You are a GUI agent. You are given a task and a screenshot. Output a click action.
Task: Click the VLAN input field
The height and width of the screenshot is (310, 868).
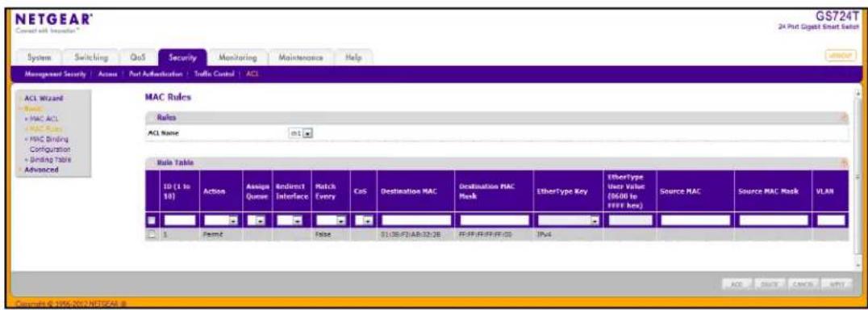[832, 220]
